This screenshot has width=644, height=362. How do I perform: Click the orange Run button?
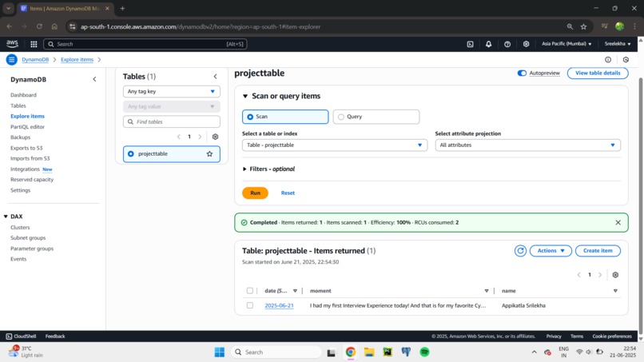[255, 193]
